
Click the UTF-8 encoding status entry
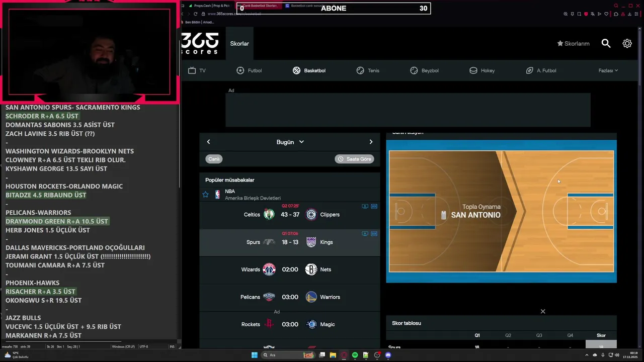143,346
